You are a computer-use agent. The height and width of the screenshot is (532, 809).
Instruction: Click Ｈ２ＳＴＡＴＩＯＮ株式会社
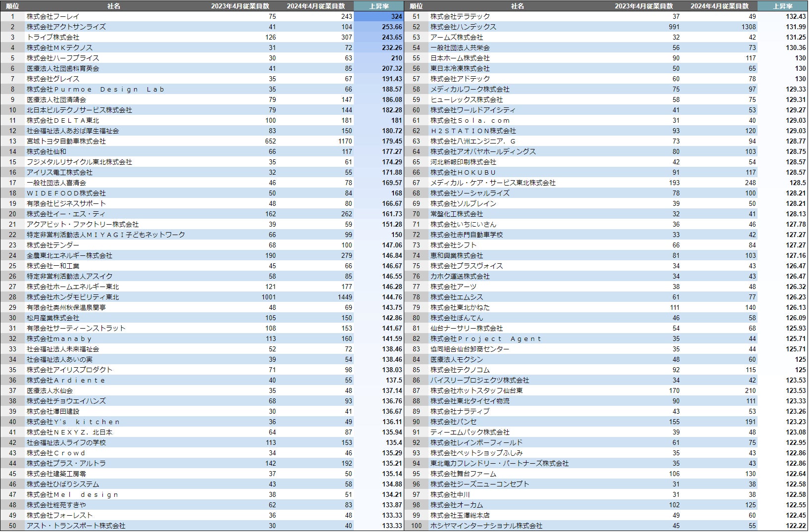[473, 131]
